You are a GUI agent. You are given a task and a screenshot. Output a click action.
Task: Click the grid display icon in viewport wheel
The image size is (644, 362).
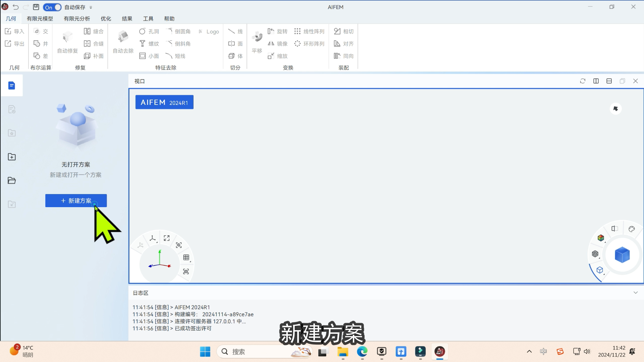click(x=186, y=257)
